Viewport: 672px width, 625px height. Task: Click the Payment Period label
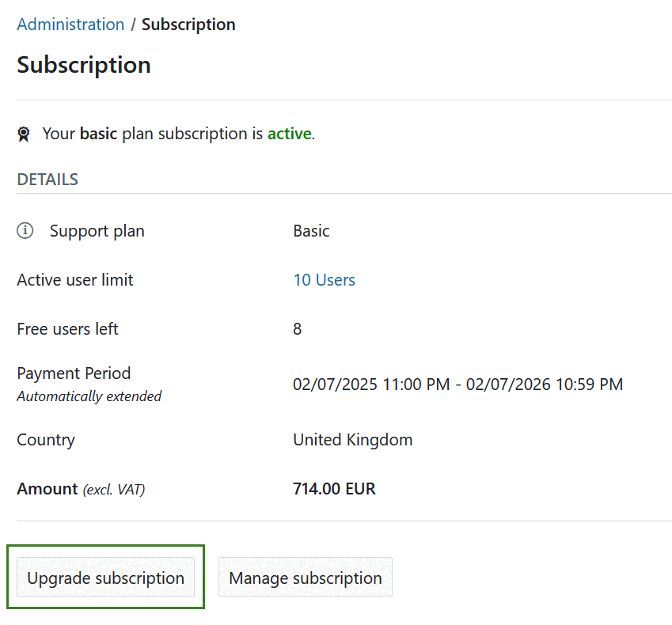(74, 373)
